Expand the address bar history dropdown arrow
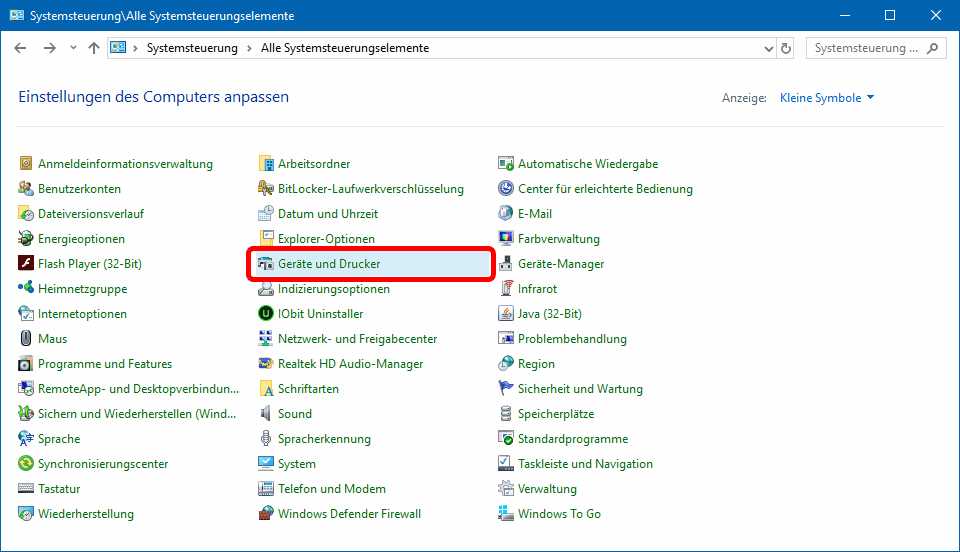The image size is (960, 552). pyautogui.click(x=768, y=48)
